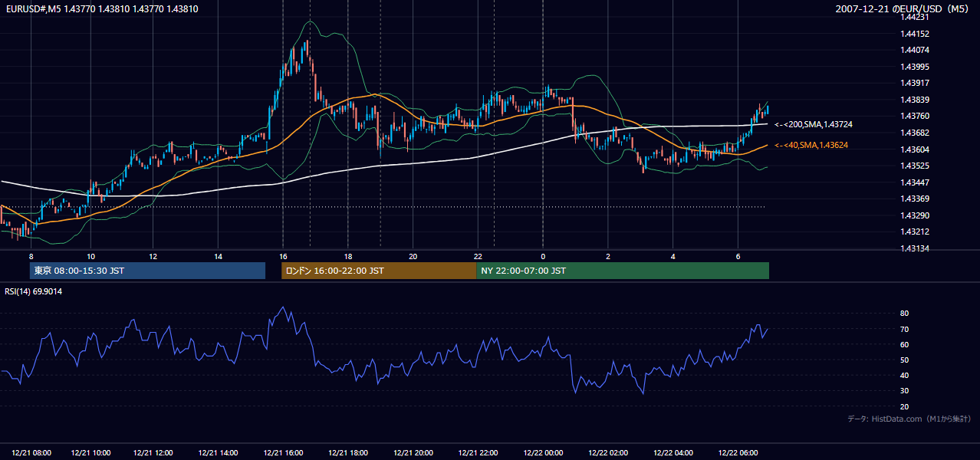This screenshot has width=980, height=460.
Task: Select the 40 SMA label reading 1.43624
Action: coord(811,145)
